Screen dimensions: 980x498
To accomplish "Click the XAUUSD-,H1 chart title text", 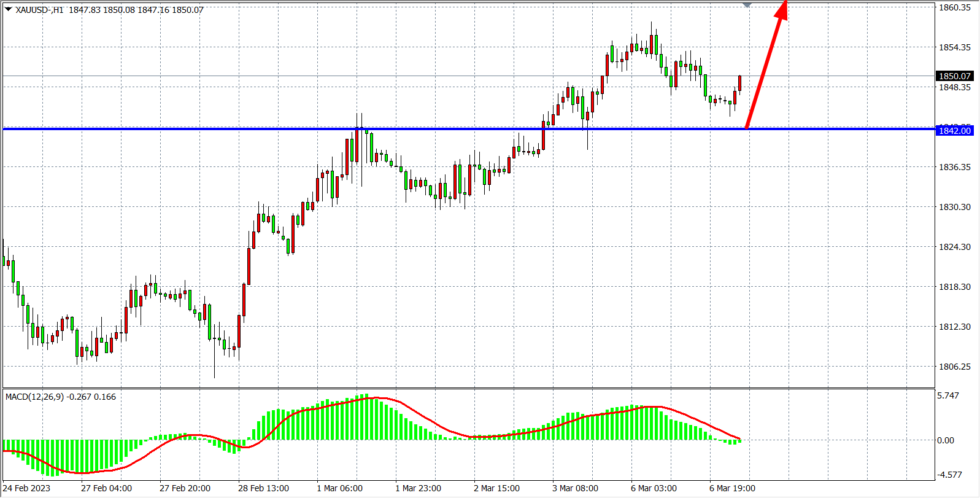I will [x=39, y=10].
